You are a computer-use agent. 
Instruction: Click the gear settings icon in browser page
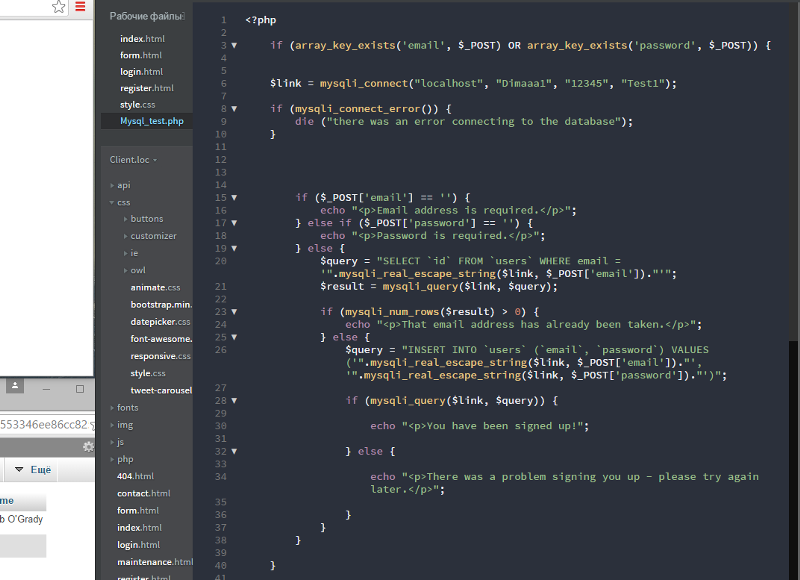88,446
